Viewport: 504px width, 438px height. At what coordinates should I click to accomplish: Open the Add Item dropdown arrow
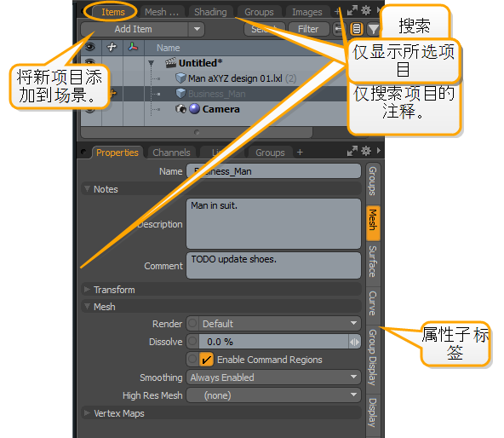click(197, 29)
